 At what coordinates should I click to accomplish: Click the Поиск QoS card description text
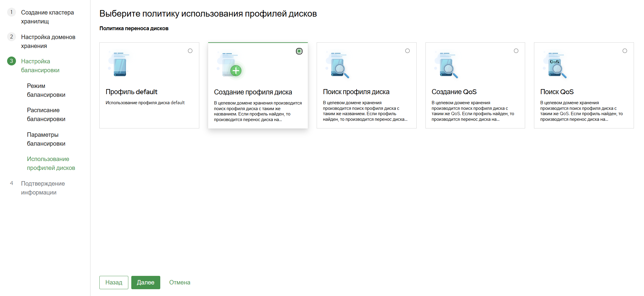click(582, 111)
